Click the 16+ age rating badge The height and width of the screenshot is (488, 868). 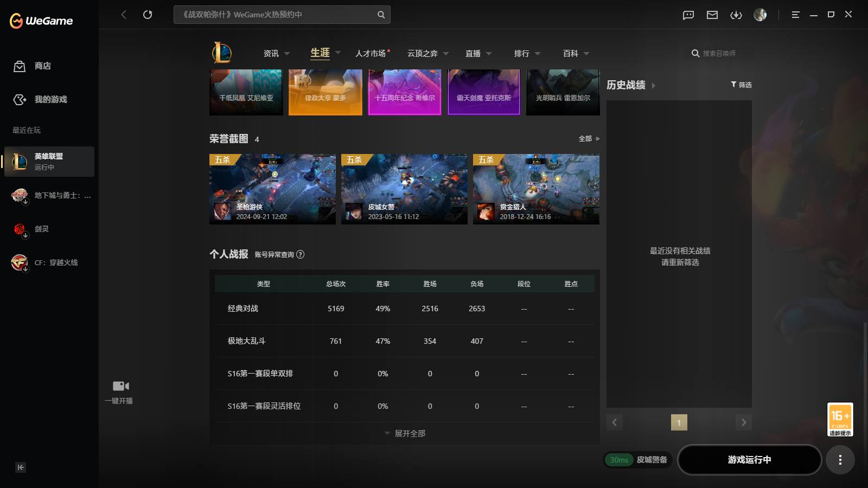(x=840, y=420)
